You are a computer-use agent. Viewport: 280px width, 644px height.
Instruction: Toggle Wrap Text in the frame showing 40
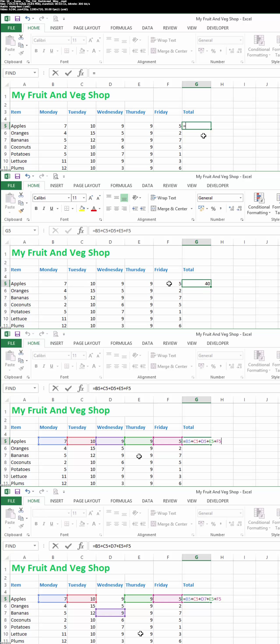click(x=163, y=198)
